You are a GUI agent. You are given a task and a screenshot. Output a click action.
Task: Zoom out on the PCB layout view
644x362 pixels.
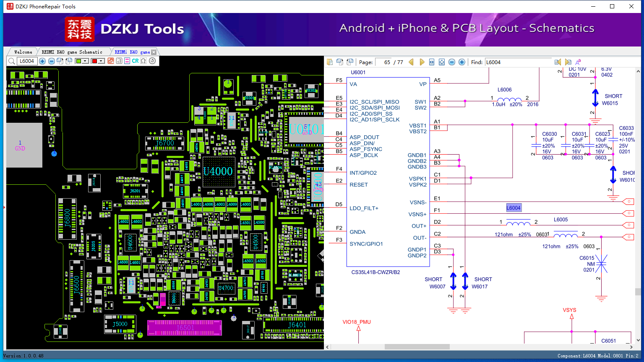(x=52, y=61)
